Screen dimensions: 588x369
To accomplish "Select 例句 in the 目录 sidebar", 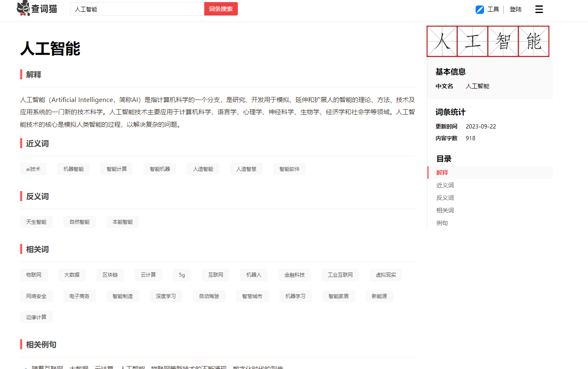I will click(442, 223).
